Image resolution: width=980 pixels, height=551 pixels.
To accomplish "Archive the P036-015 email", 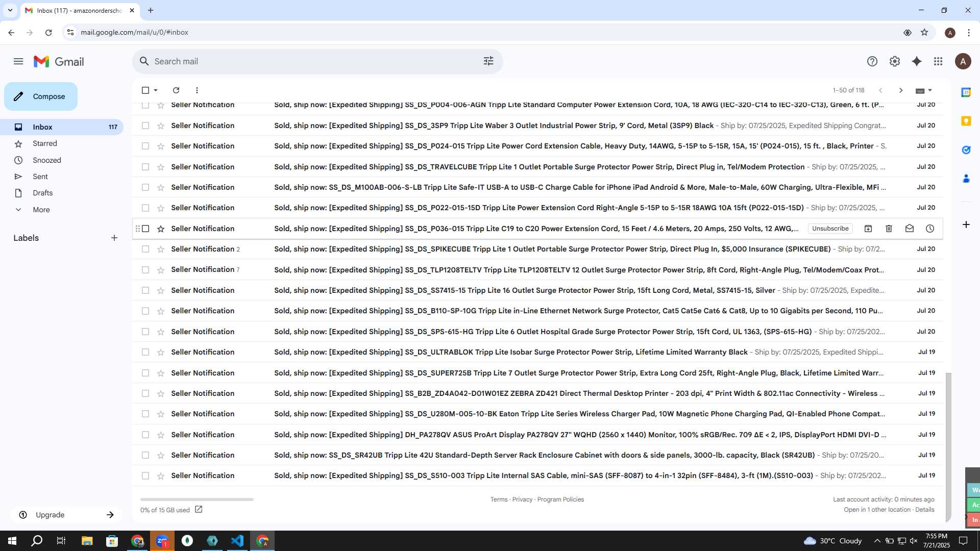I will coord(868,229).
